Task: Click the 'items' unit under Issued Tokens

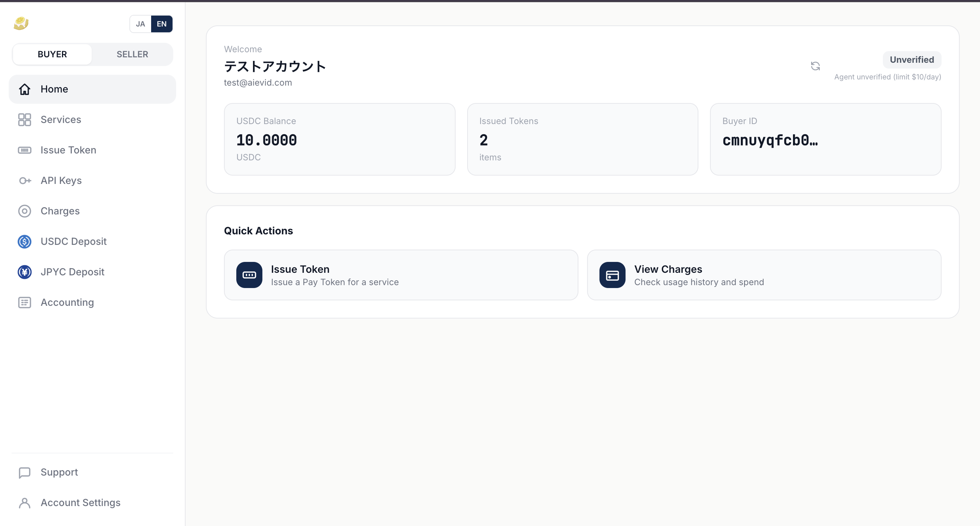Action: click(x=490, y=157)
